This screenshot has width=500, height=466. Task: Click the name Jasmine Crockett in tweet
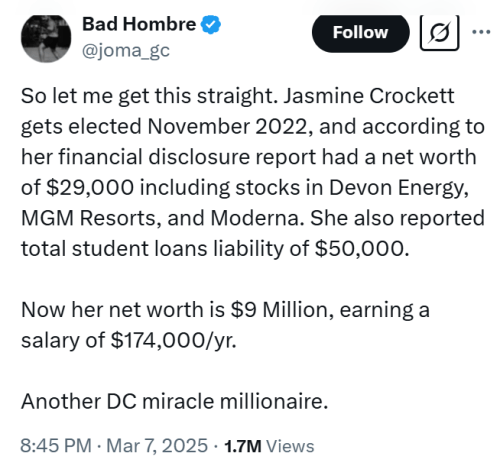click(369, 96)
